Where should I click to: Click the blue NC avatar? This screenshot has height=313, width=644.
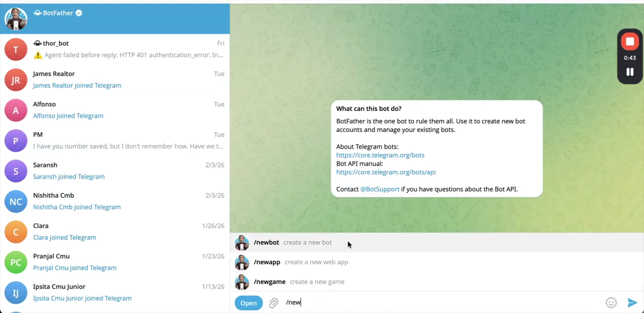(x=16, y=201)
